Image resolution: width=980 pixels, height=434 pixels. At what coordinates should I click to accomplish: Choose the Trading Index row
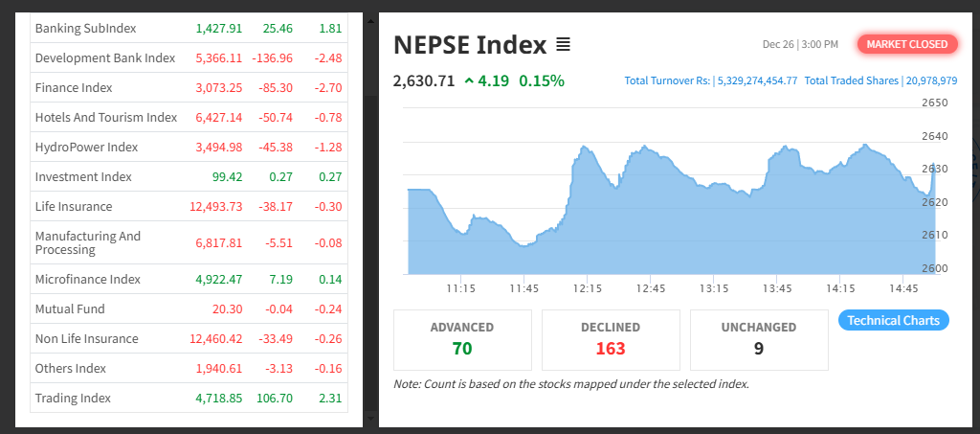pyautogui.click(x=189, y=398)
